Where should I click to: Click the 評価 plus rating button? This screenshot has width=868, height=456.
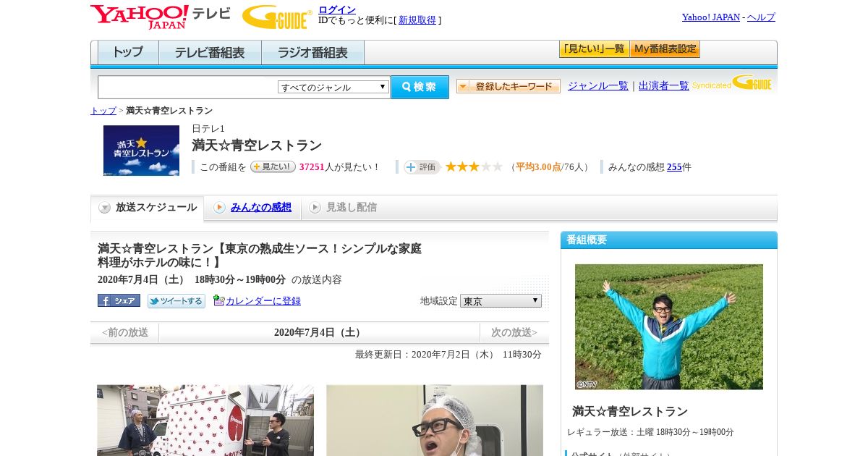[422, 166]
